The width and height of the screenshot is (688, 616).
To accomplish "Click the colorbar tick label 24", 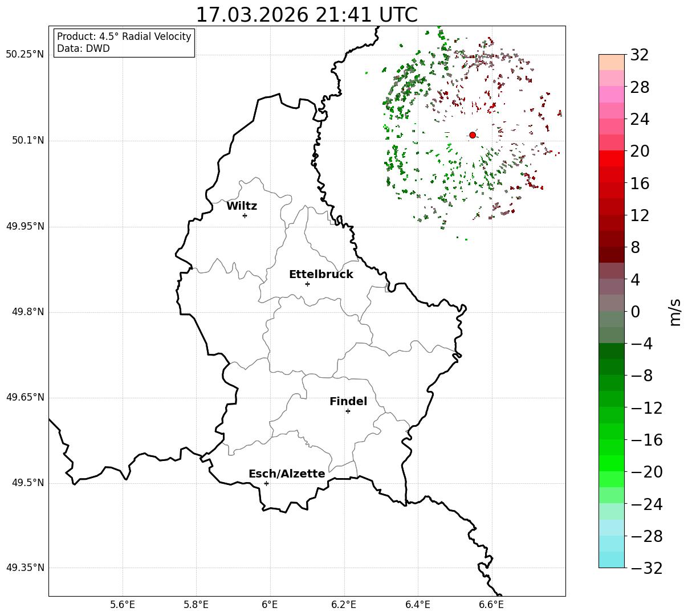I will tap(640, 120).
